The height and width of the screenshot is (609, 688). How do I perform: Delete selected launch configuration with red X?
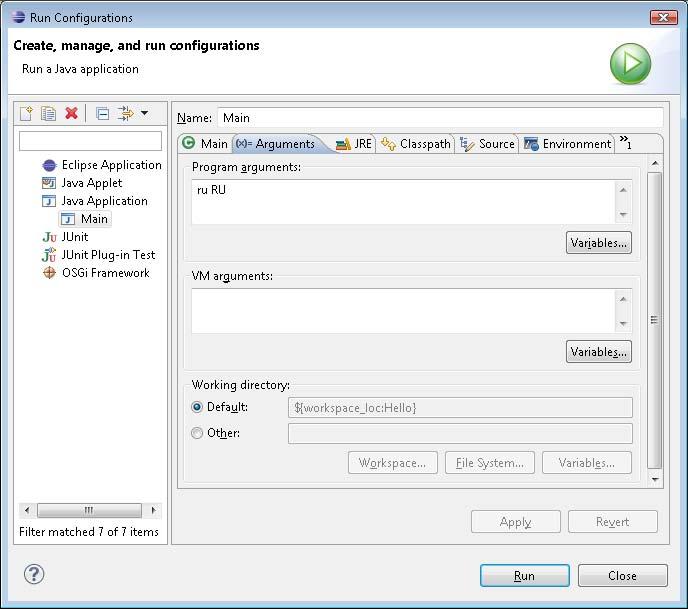click(x=72, y=114)
